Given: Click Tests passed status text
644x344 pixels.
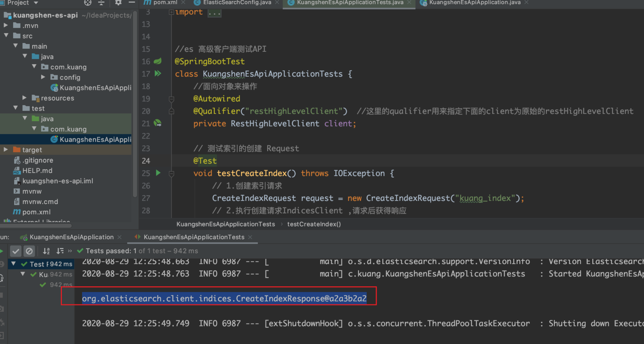Looking at the screenshot, I should click(x=142, y=251).
